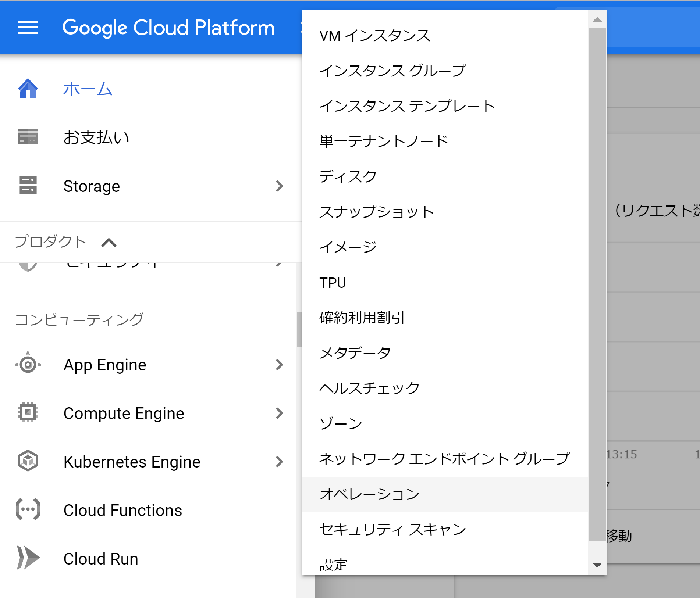700x598 pixels.
Task: Select セキュリティ スキャン menu item
Action: (x=445, y=530)
